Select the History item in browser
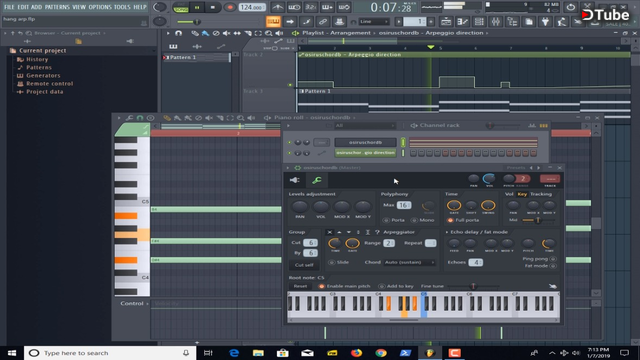640x360 pixels. click(37, 59)
